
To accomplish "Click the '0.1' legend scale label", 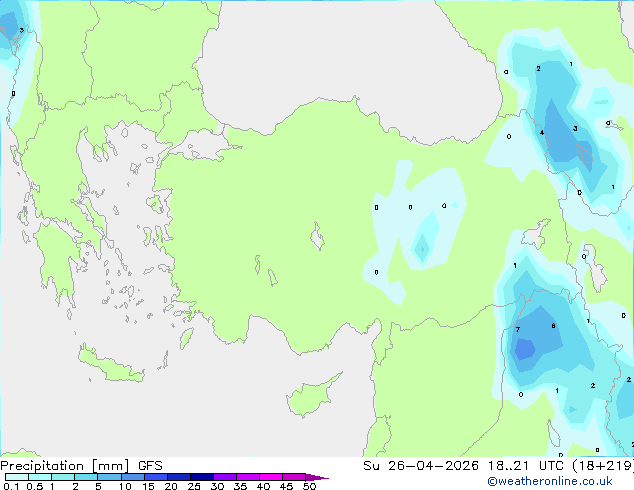I will (x=11, y=486).
